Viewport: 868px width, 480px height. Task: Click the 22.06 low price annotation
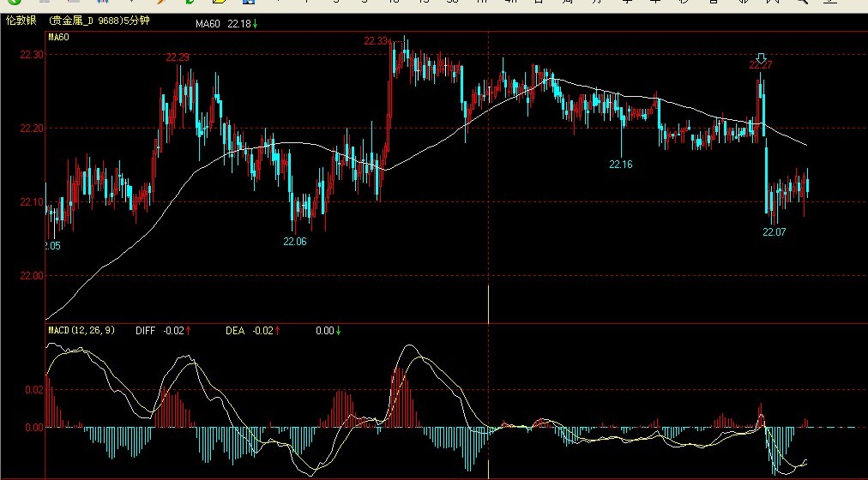coord(294,241)
